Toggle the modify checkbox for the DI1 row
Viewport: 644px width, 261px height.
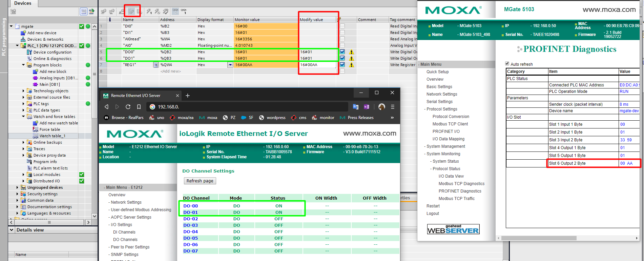(x=342, y=33)
